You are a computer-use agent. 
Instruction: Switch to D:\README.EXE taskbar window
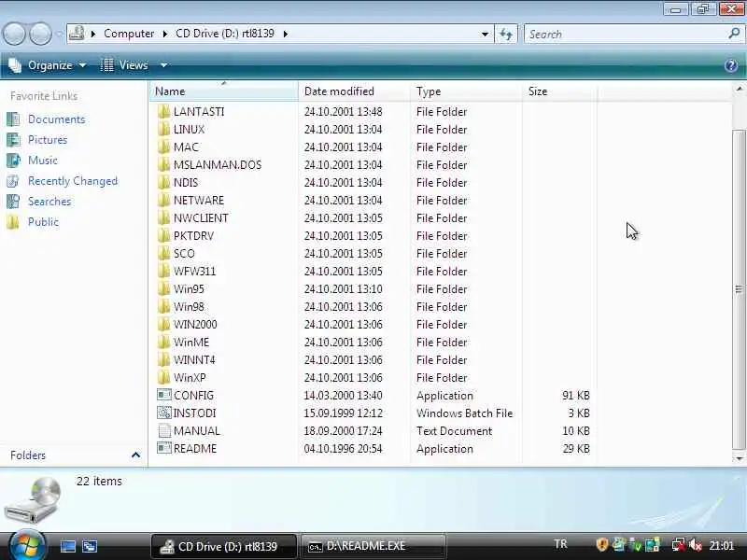tap(373, 546)
